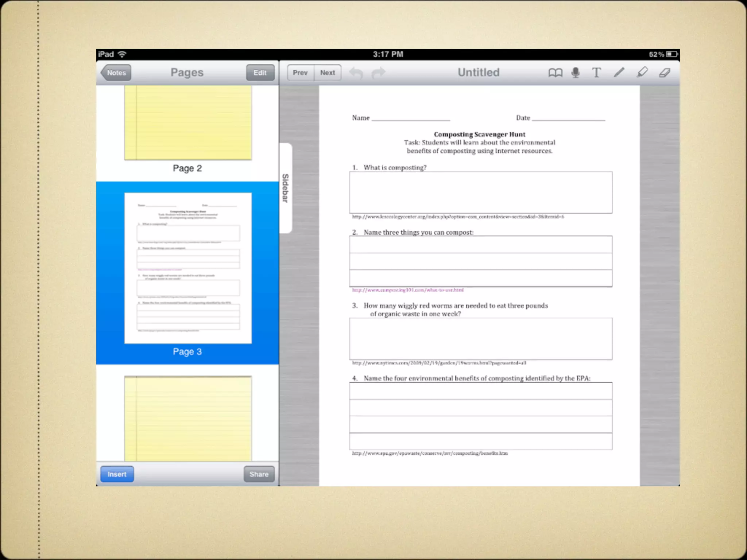Tap the Insert button

(117, 474)
